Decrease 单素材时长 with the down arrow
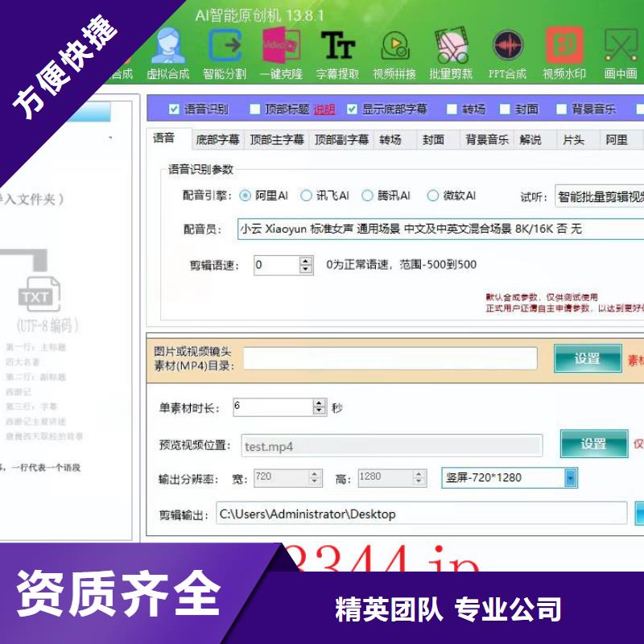 (x=319, y=411)
